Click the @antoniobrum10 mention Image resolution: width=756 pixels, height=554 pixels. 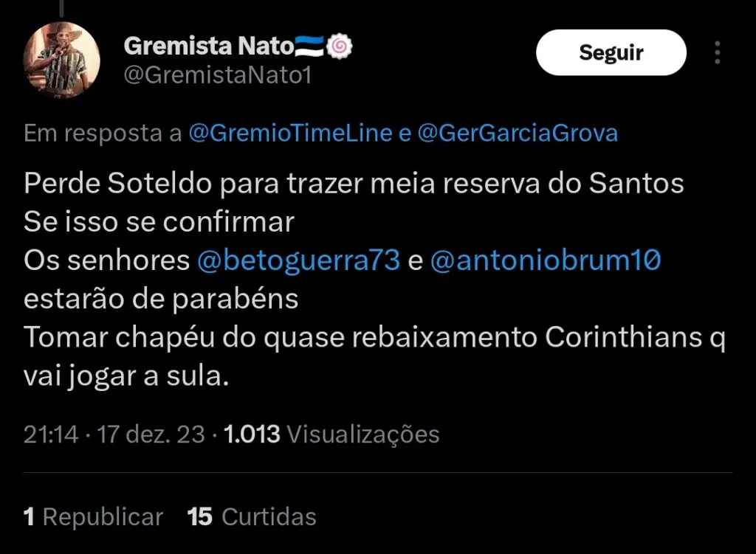[545, 261]
